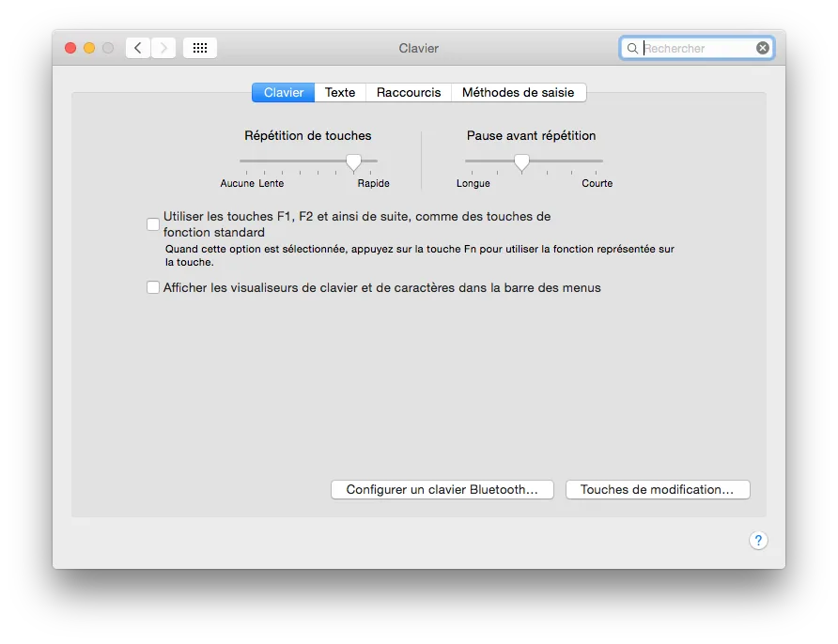Image resolution: width=838 pixels, height=644 pixels.
Task: Go forward with the right chevron button
Action: click(163, 48)
